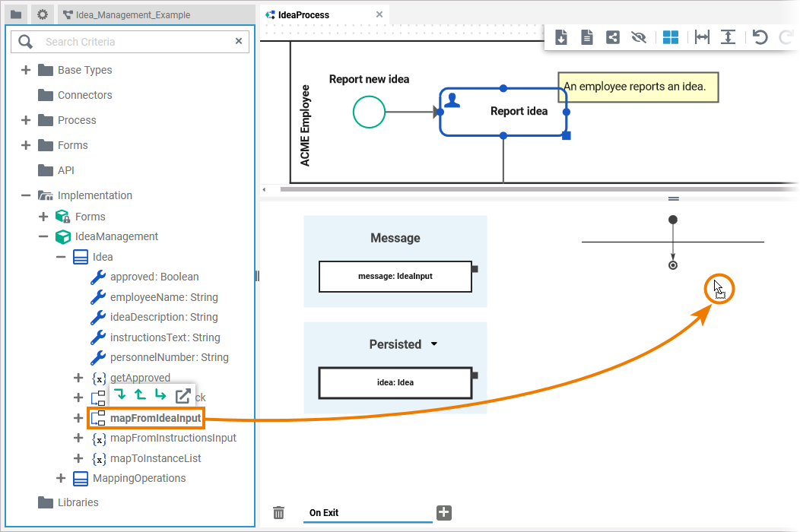Clear the search criteria with the X
The image size is (800, 532).
coord(239,42)
